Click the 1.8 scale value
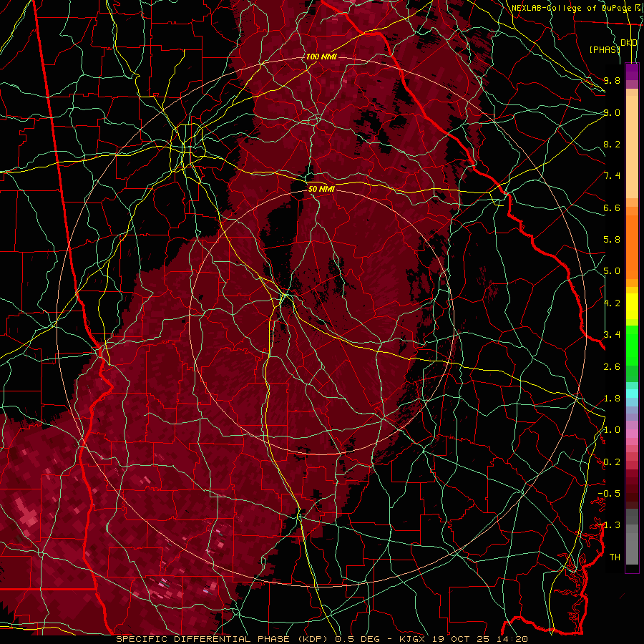Image resolution: width=644 pixels, height=644 pixels. [x=612, y=399]
